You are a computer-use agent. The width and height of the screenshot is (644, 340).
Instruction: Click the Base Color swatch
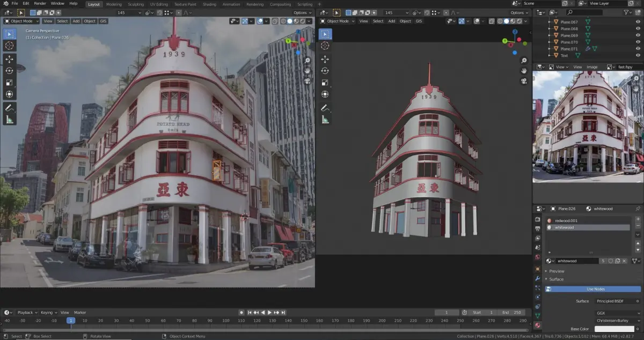[x=614, y=329]
